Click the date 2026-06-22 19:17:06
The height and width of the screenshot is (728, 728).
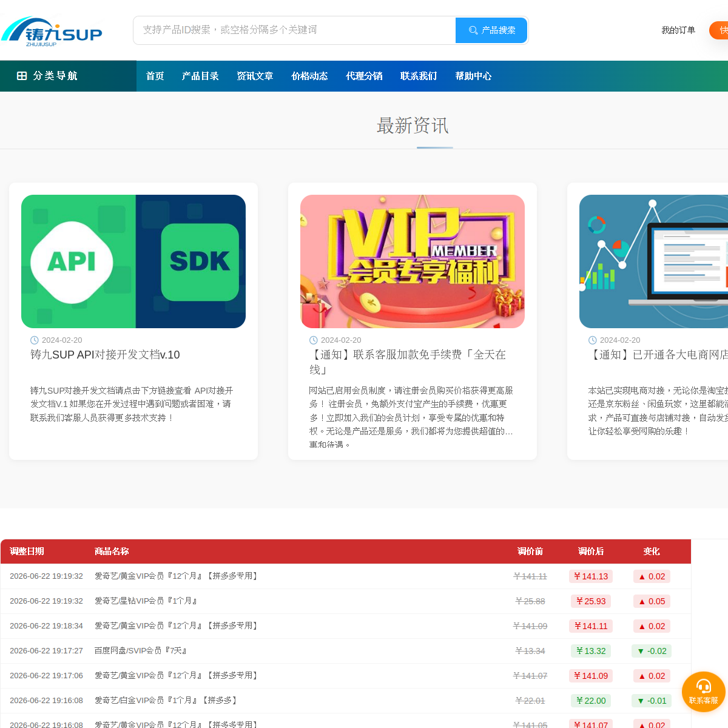[46, 676]
